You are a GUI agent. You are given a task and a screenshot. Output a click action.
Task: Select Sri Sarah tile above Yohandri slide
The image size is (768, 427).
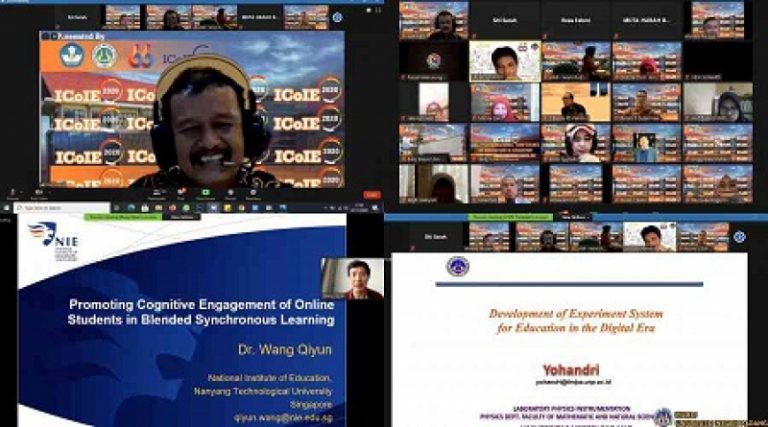click(x=435, y=237)
